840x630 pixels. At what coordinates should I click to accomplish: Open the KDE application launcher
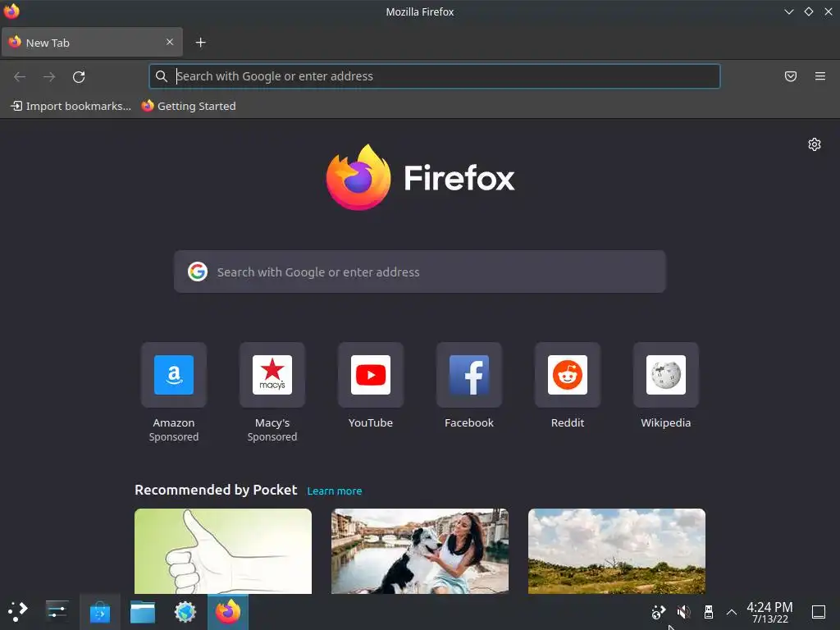[18, 611]
